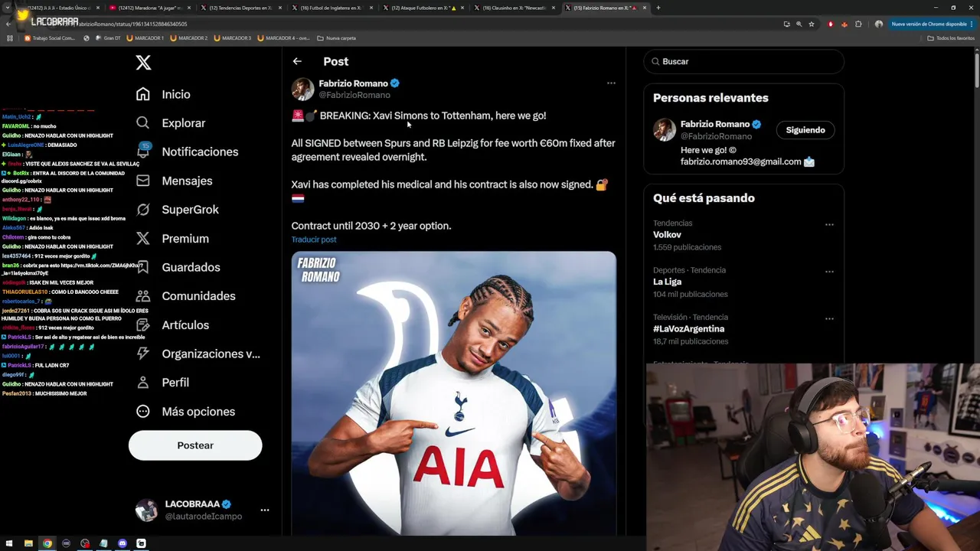Screen dimensions: 980x551
Task: Click the Explorar magnifier icon
Action: coord(143,122)
